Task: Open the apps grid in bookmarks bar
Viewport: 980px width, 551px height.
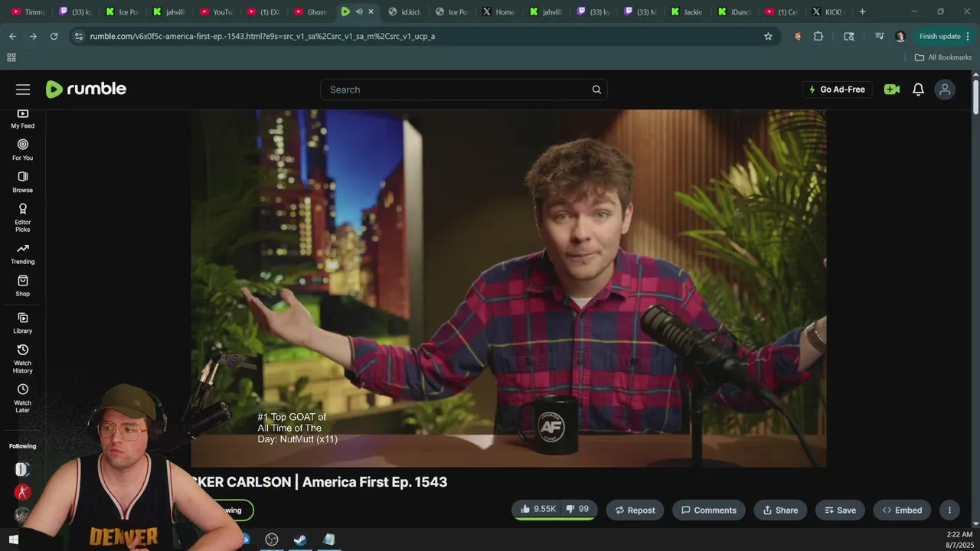Action: (x=11, y=57)
